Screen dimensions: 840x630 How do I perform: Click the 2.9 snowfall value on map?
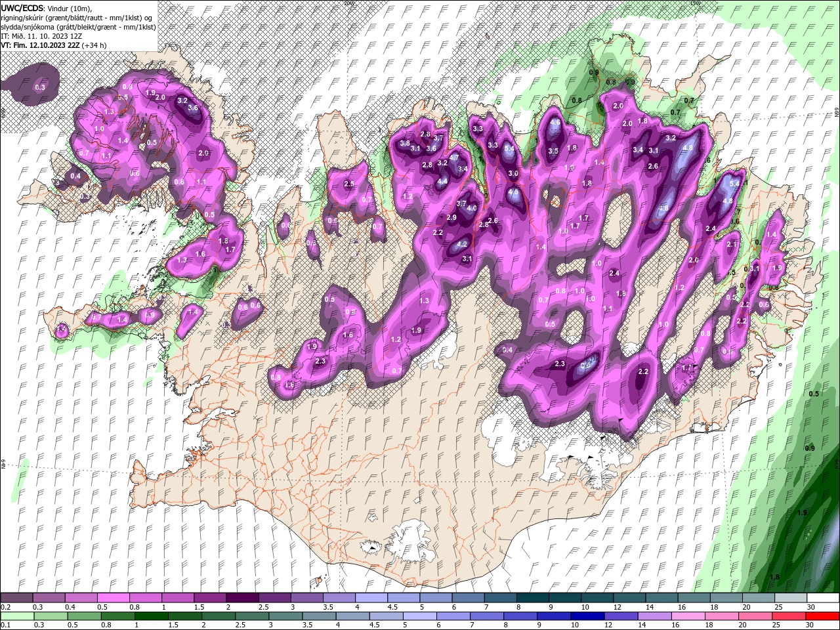coord(451,218)
